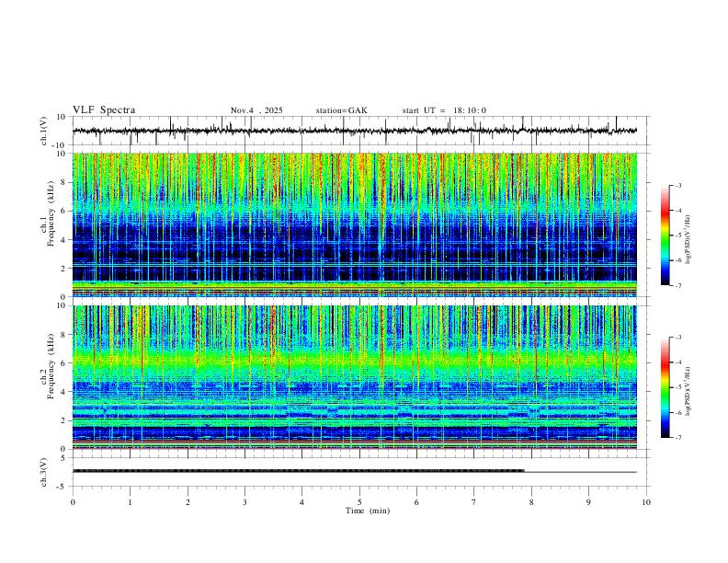Viewport: 728px width, 563px height.
Task: Select the lower colorbar "log(PSD)(V²/Hz)" label
Action: (x=688, y=391)
